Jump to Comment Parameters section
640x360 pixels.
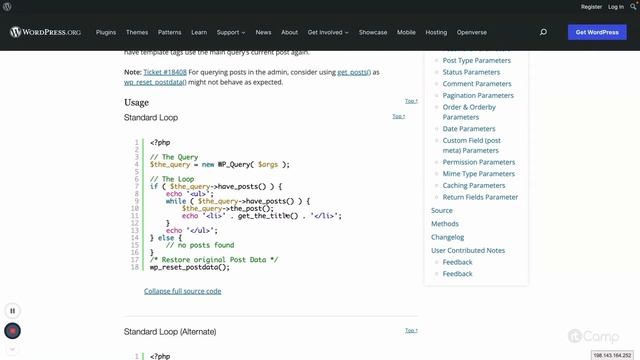point(477,84)
